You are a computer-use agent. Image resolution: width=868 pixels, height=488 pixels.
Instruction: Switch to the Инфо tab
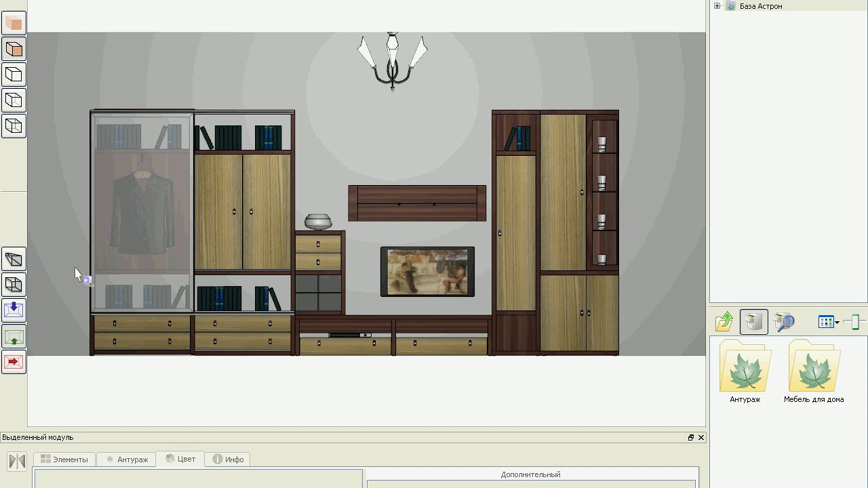pos(228,460)
